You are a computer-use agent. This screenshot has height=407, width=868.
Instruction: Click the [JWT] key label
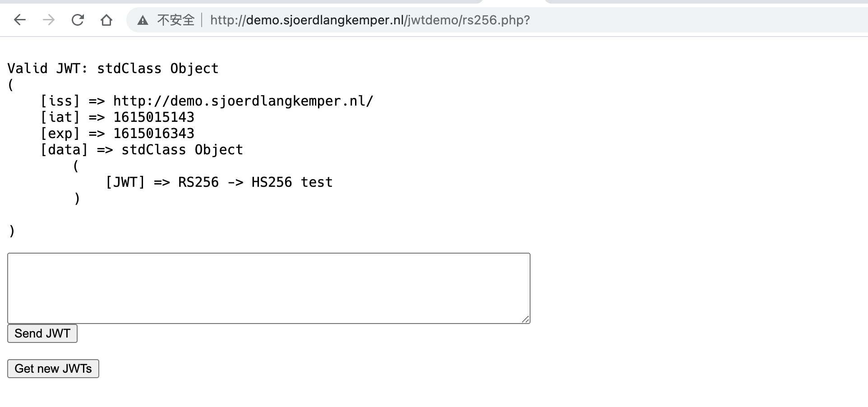tap(125, 182)
